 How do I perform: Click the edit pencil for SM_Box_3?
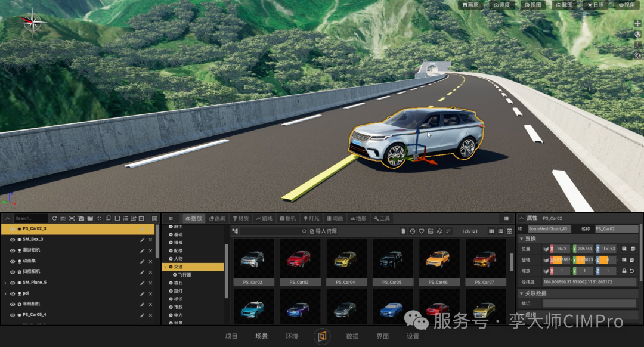(142, 240)
